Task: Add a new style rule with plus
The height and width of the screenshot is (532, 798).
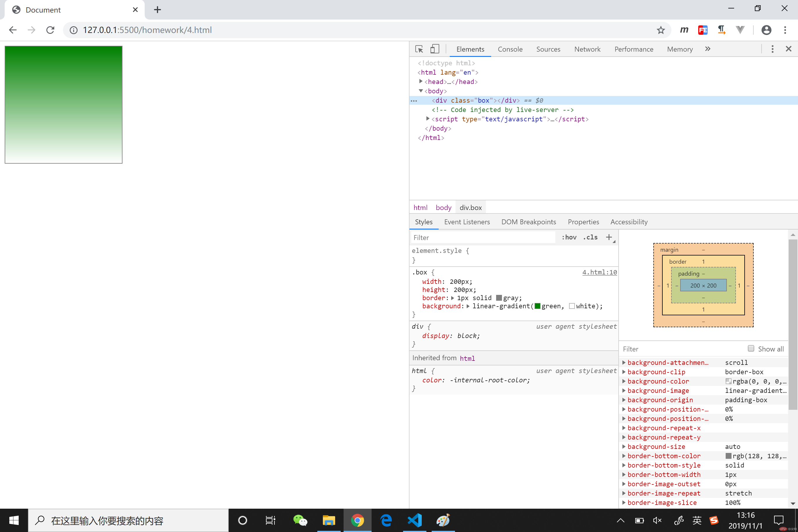Action: (609, 237)
